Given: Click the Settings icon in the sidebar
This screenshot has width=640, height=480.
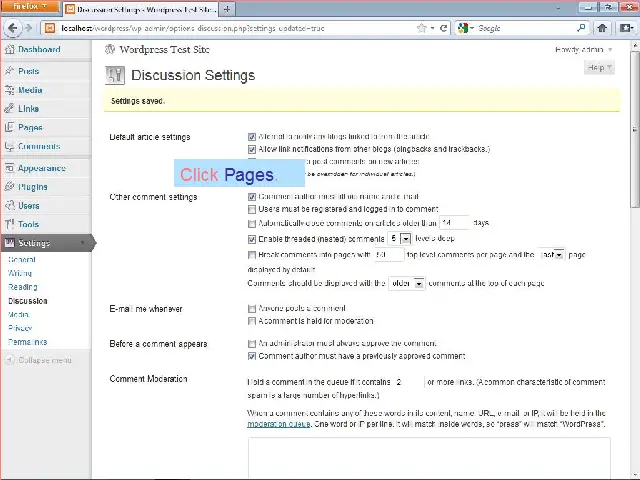Looking at the screenshot, I should coord(9,243).
